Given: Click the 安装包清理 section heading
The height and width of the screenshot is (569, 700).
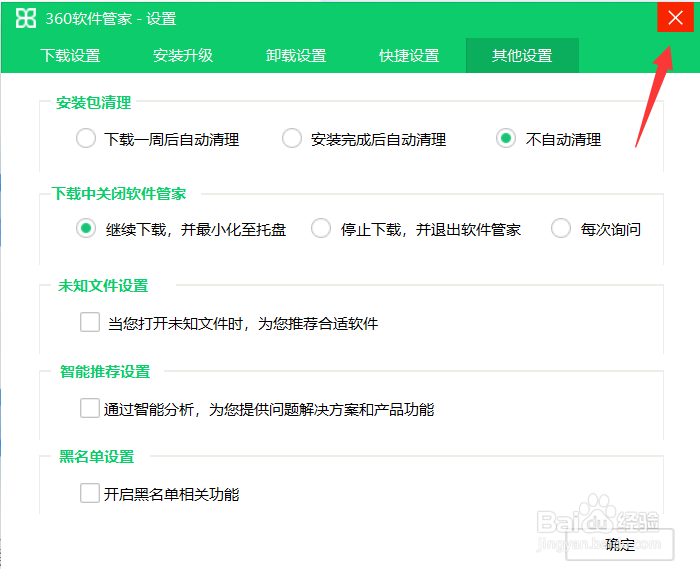Looking at the screenshot, I should coord(94,102).
